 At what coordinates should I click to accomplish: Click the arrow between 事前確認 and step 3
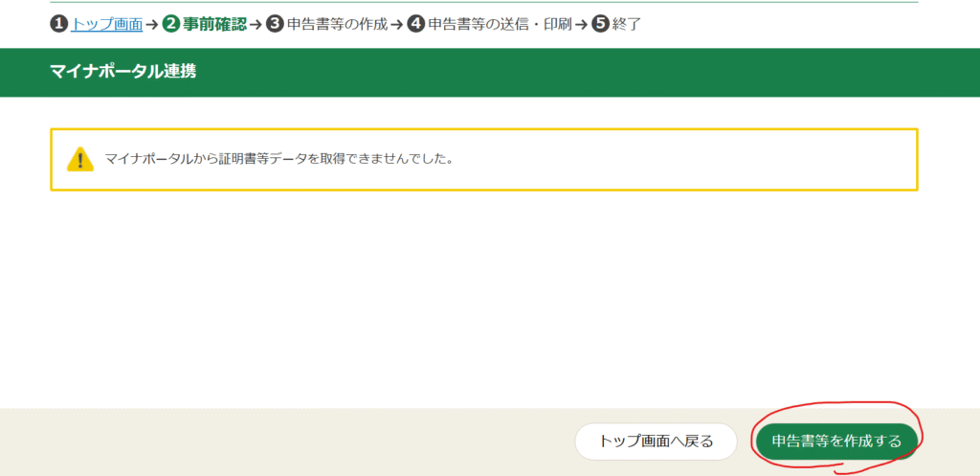coord(255,24)
